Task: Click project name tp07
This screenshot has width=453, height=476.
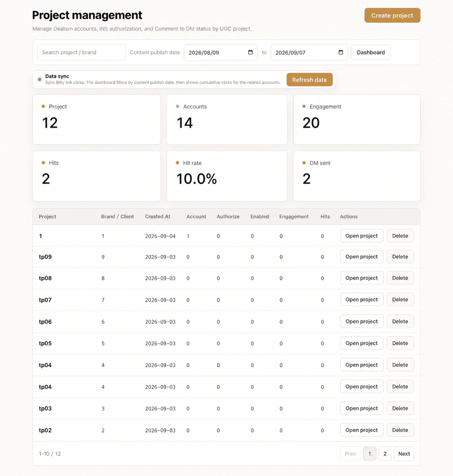Action: (x=45, y=300)
